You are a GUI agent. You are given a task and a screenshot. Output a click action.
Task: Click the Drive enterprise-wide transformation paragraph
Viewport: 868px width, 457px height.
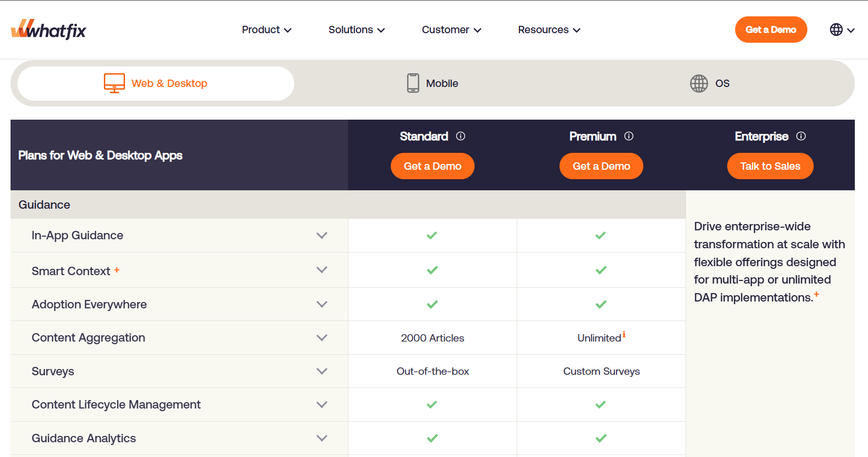coord(769,262)
